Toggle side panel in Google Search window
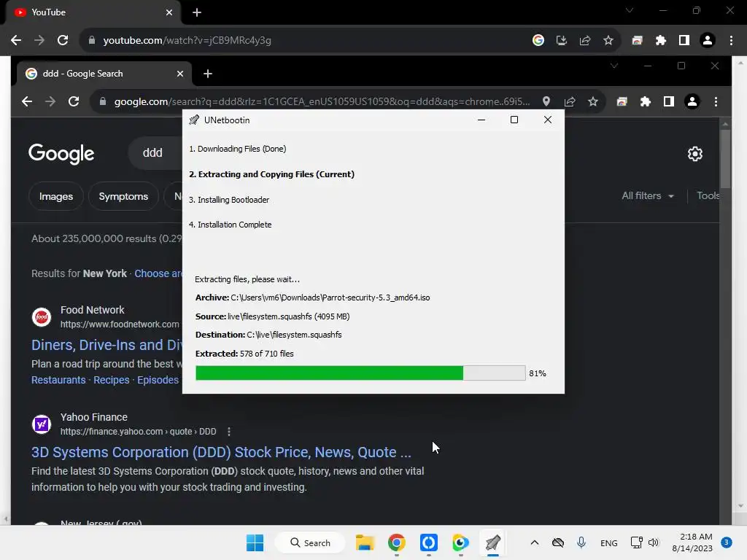Viewport: 747px width, 560px height. pos(668,101)
